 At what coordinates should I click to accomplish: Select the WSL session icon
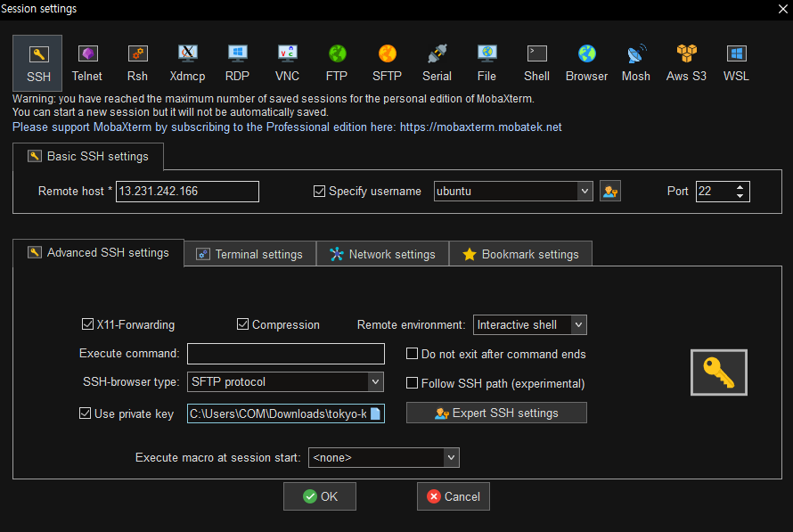point(736,62)
